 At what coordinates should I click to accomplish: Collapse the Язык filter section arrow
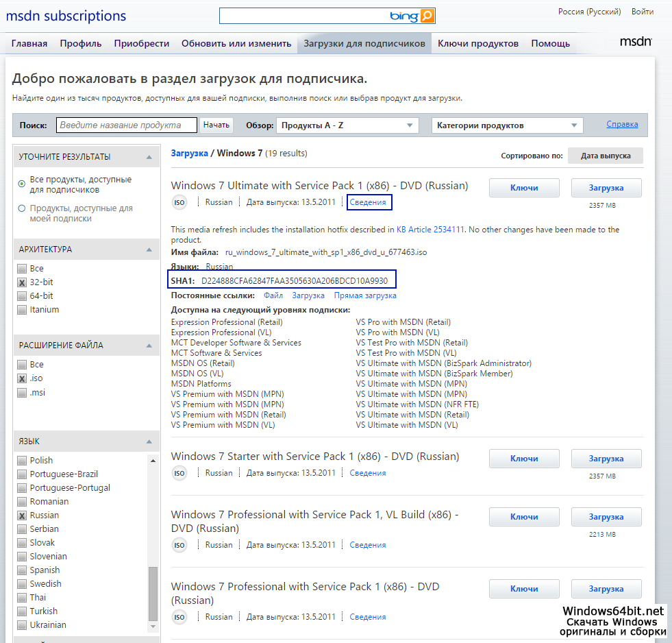click(149, 441)
